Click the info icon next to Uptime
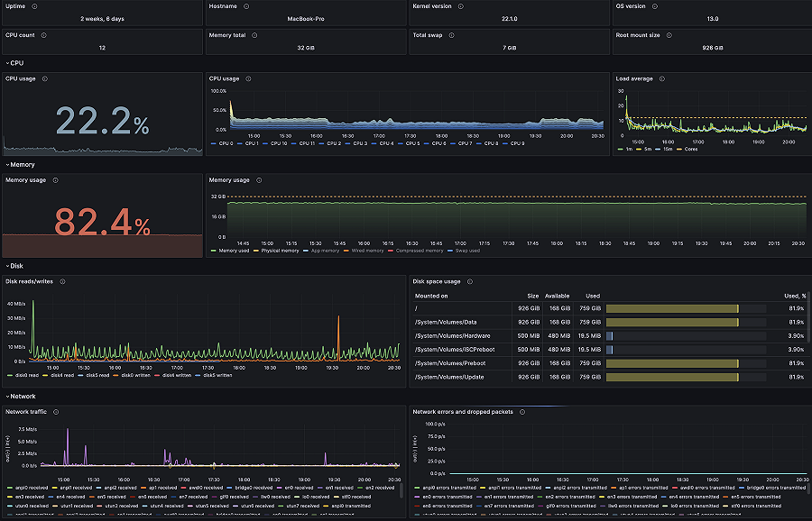This screenshot has height=521, width=812. click(x=34, y=7)
